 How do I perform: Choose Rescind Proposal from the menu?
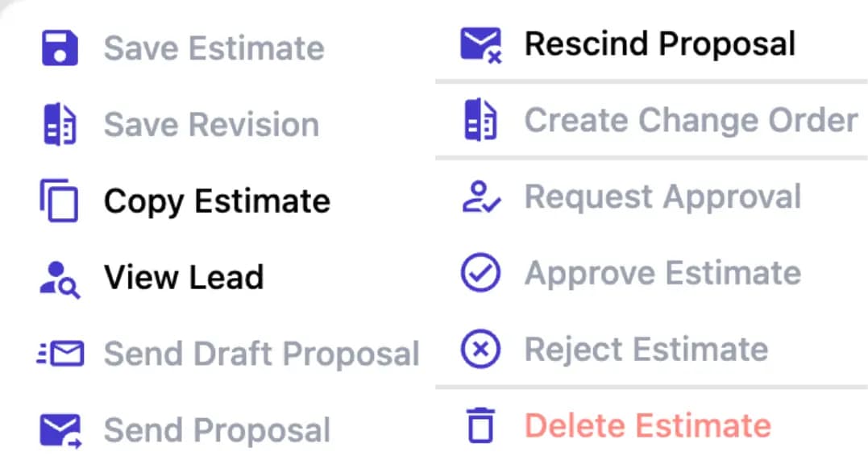(x=659, y=43)
